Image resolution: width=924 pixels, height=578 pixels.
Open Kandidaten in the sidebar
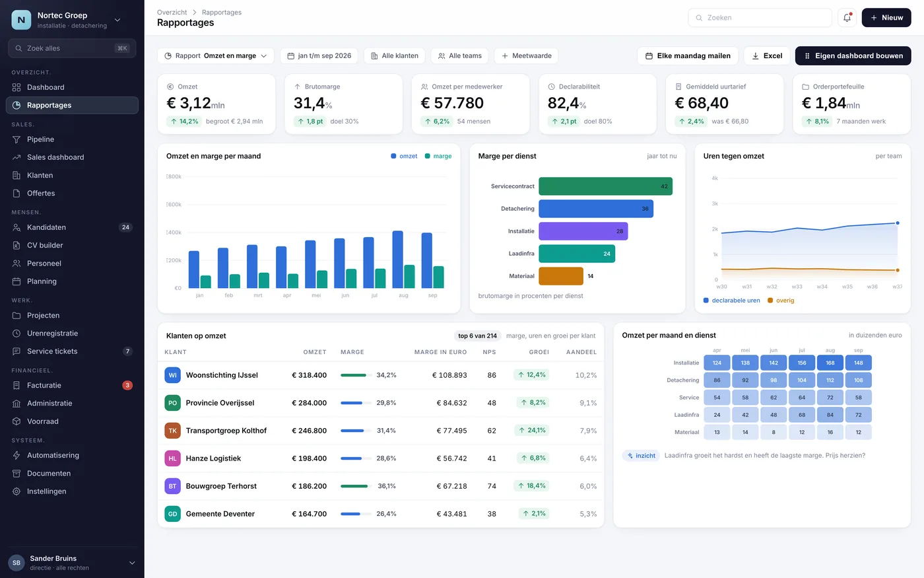click(x=72, y=227)
